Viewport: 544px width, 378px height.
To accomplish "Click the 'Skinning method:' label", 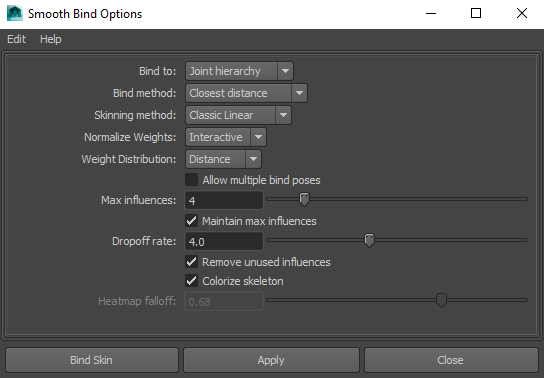I will pos(135,115).
